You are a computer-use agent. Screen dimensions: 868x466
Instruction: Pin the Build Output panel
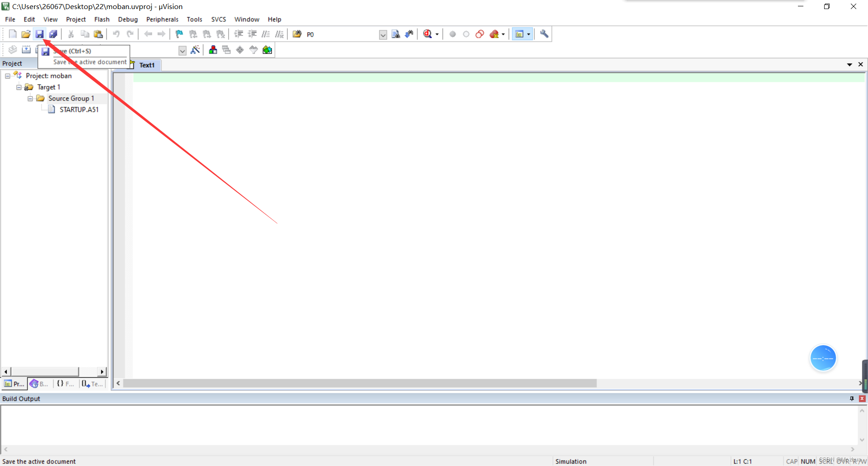click(x=852, y=399)
